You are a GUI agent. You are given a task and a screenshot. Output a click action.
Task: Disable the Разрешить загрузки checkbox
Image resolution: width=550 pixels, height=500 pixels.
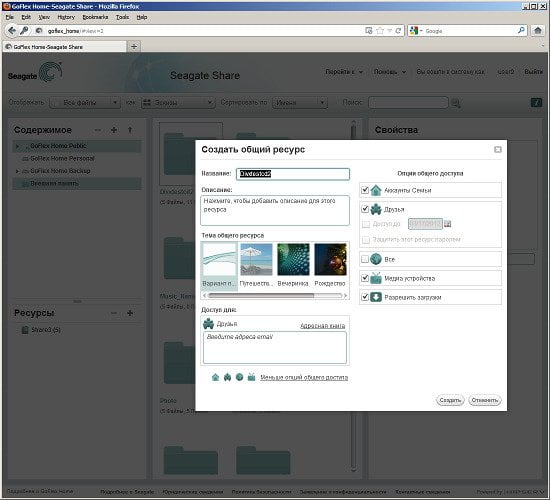pyautogui.click(x=365, y=297)
